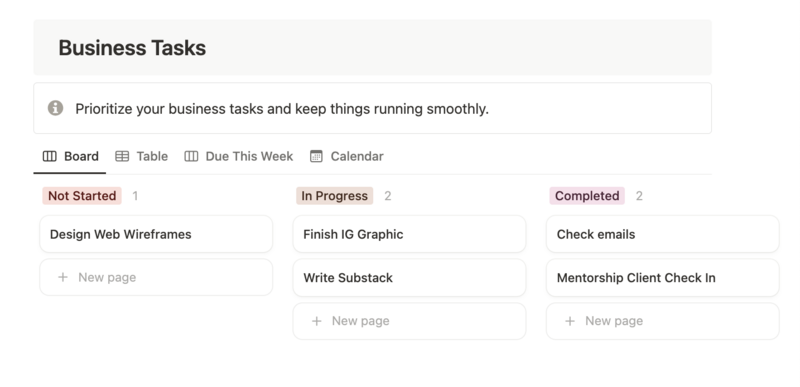800x387 pixels.
Task: Select the In Progress status label
Action: coord(335,196)
